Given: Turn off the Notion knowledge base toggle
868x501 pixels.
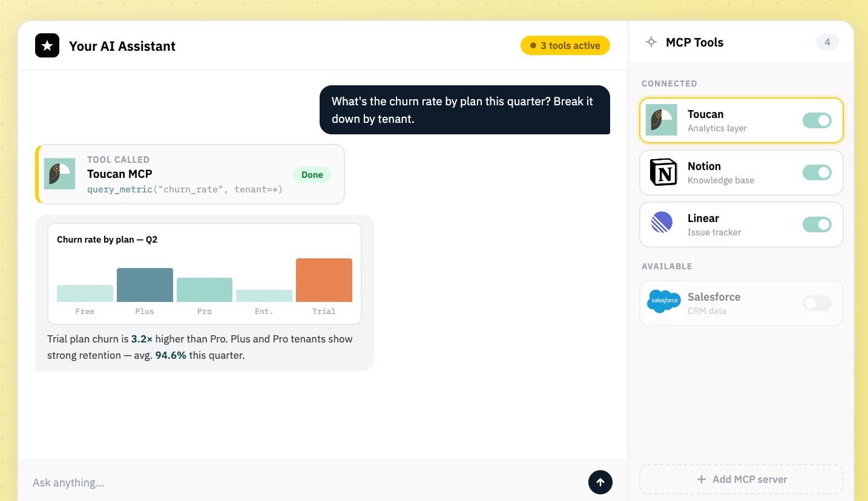Looking at the screenshot, I should click(x=817, y=172).
